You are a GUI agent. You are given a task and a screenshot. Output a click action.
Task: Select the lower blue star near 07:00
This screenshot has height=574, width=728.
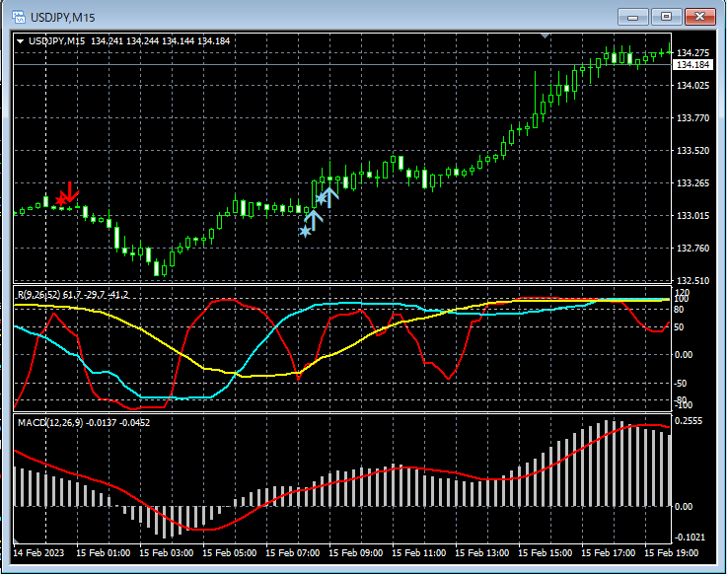click(305, 231)
